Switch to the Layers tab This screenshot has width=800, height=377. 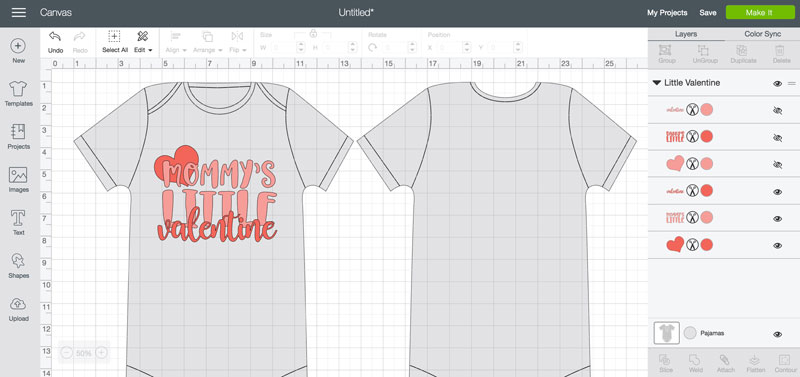click(x=686, y=34)
